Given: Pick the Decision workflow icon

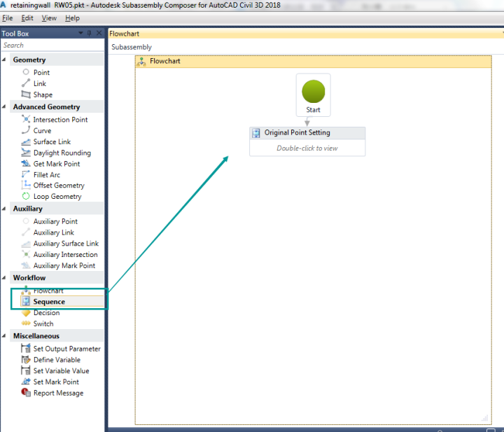Looking at the screenshot, I should coord(26,312).
